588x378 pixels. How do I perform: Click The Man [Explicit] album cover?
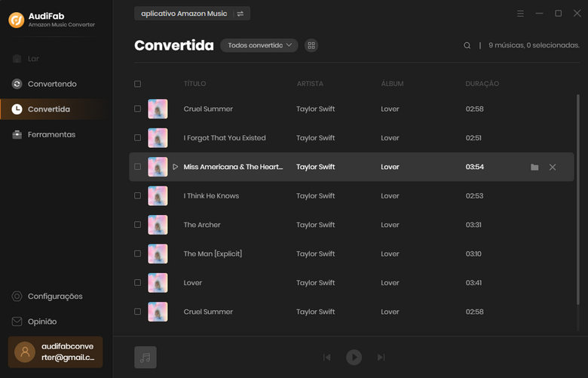(x=158, y=254)
